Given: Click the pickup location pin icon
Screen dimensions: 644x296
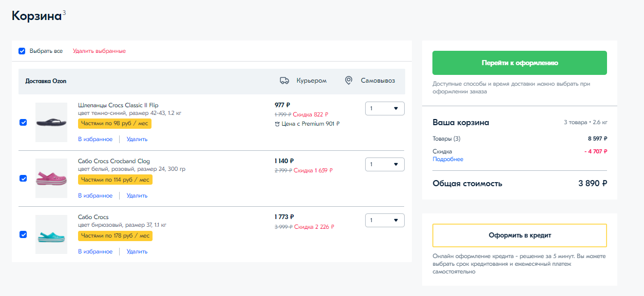Looking at the screenshot, I should click(x=349, y=81).
